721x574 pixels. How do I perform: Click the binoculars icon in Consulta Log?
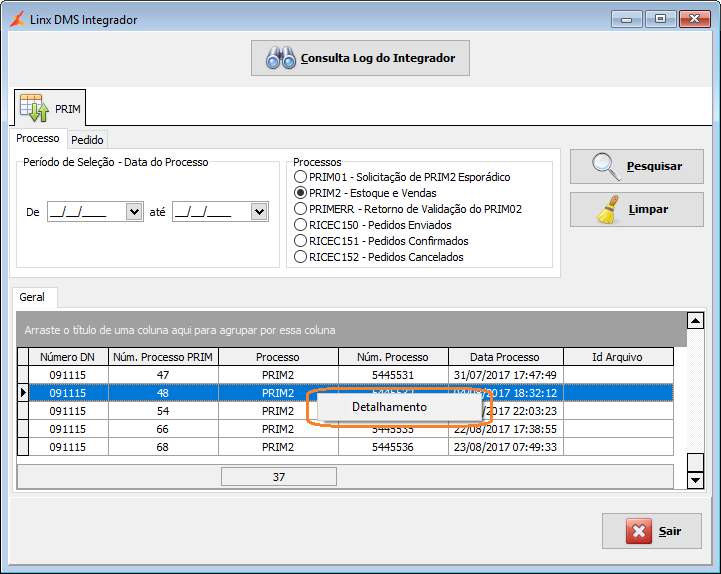(x=280, y=58)
